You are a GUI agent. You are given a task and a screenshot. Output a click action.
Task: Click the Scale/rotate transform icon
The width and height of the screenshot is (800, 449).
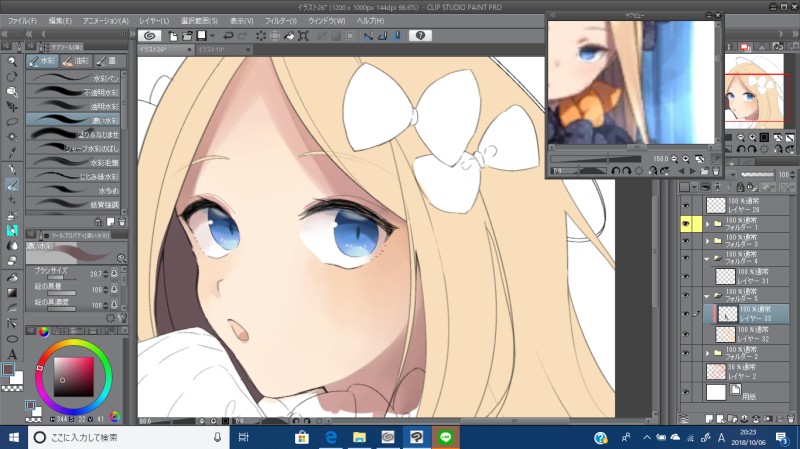click(x=304, y=36)
